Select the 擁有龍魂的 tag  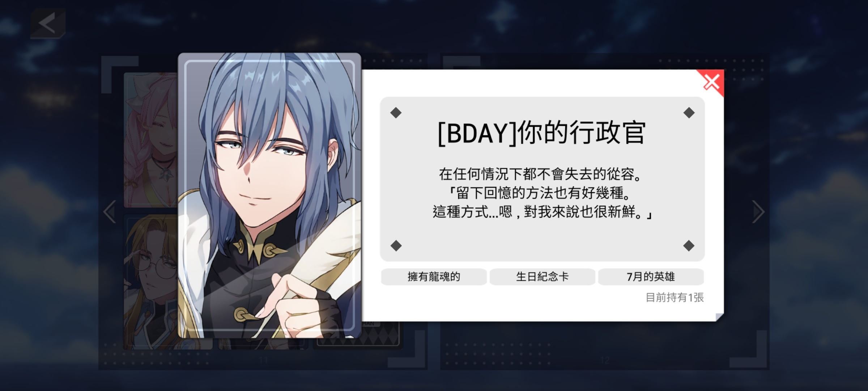tap(434, 277)
